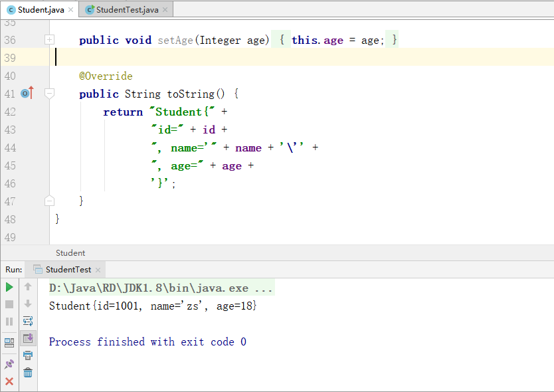Switch to the StudentTest.java editor tab
The width and height of the screenshot is (554, 392).
pos(126,9)
